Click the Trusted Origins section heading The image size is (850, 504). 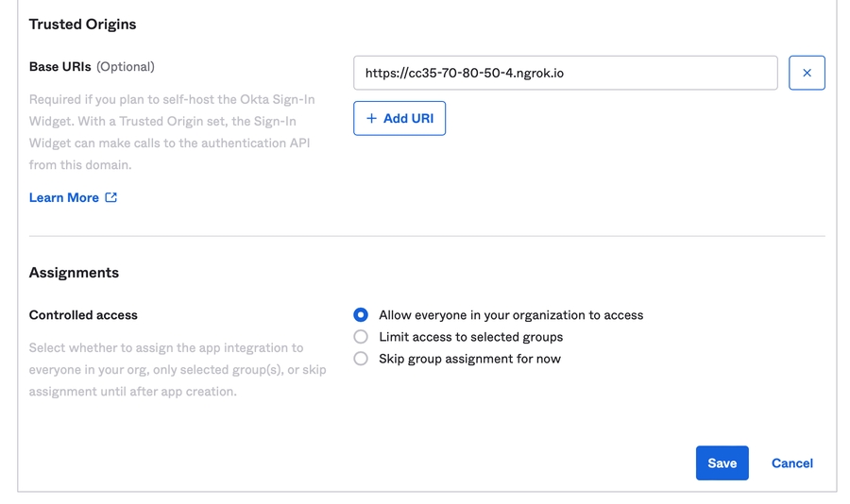(x=82, y=25)
